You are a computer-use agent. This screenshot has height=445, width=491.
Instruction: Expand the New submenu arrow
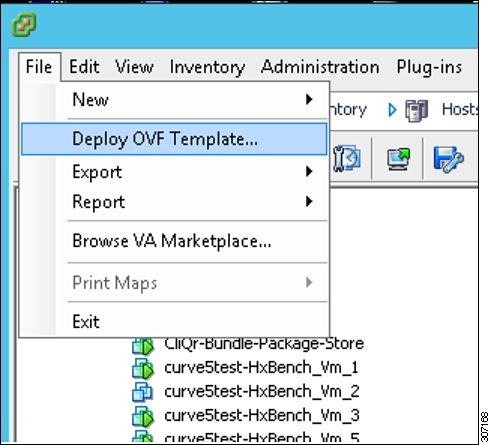pos(309,99)
